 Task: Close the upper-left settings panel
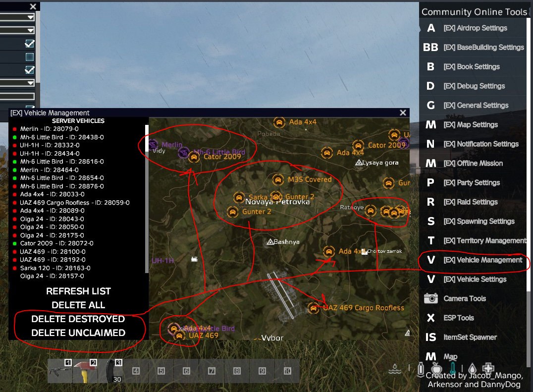coord(33,6)
